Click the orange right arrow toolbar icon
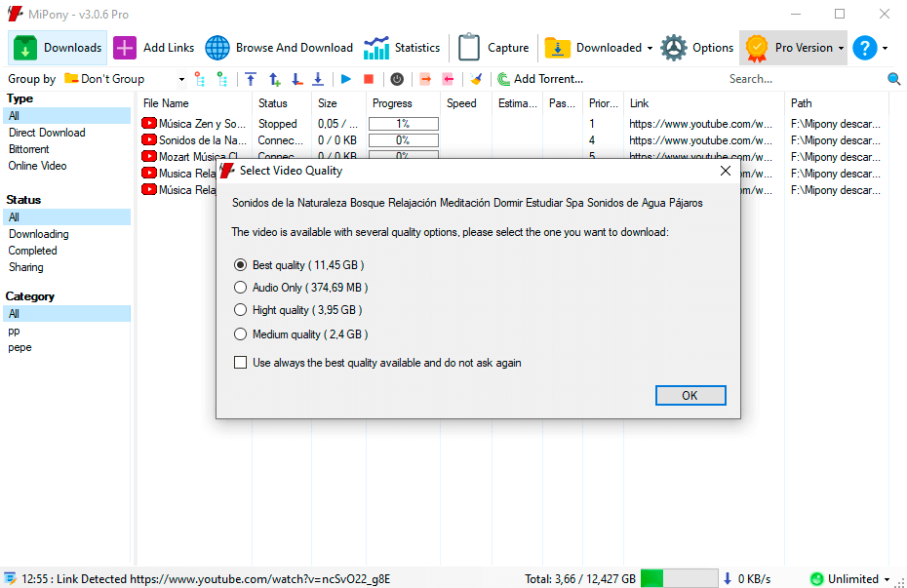This screenshot has width=907, height=588. (425, 79)
